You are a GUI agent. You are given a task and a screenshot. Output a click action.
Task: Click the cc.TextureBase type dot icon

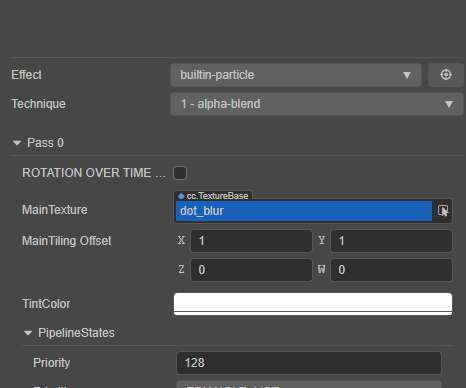coord(181,196)
